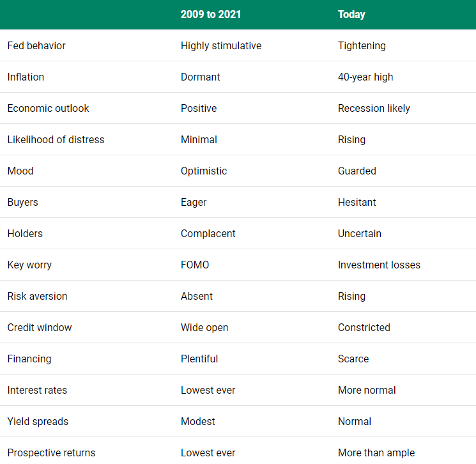Select the "Fed behavior" row label

coord(36,45)
